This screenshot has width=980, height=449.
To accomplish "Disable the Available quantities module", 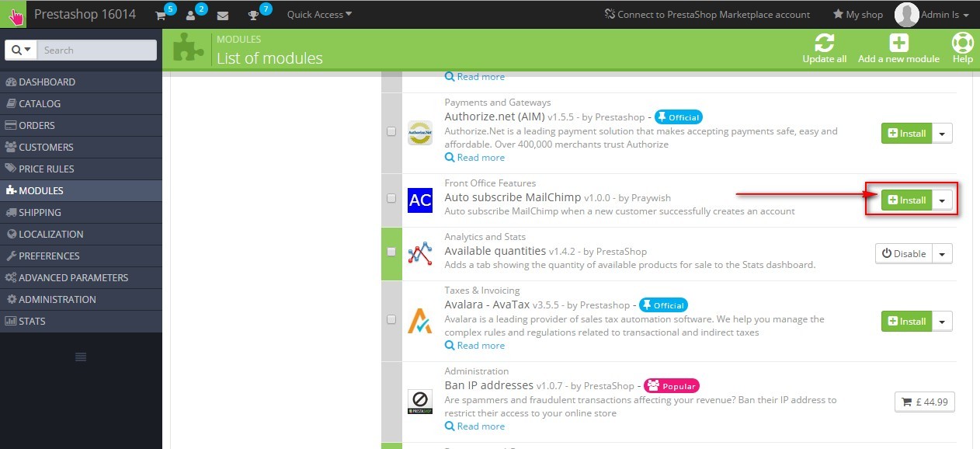I will point(904,254).
